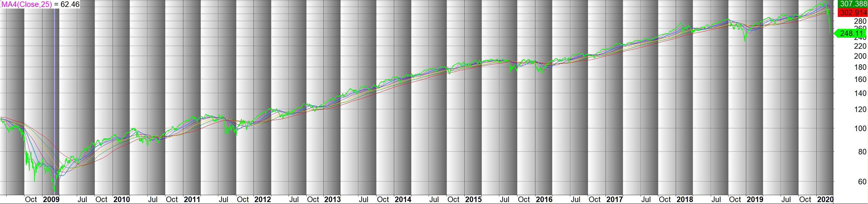Click the 2009 year label on time axis
The width and height of the screenshot is (868, 204).
point(51,199)
